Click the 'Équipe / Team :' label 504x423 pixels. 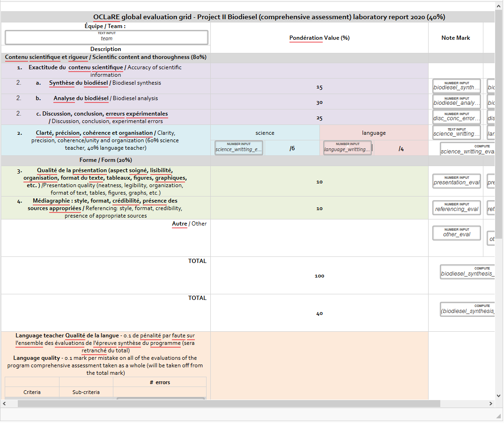105,26
